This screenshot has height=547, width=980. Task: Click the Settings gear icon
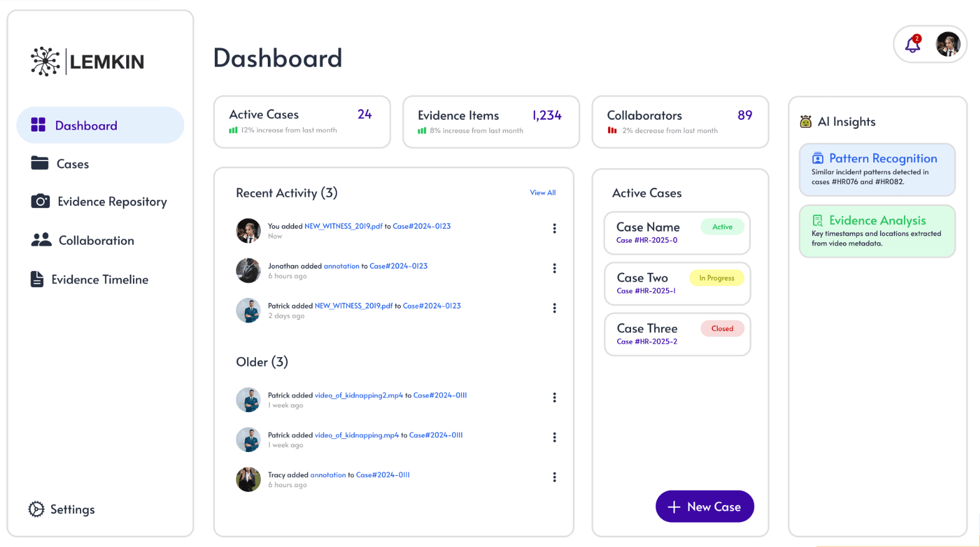pos(36,510)
